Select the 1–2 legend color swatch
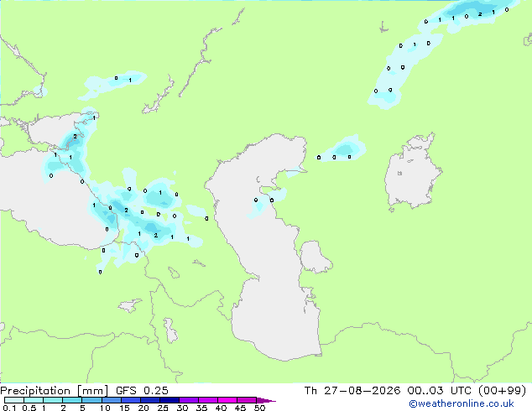The image size is (532, 411). tap(53, 400)
